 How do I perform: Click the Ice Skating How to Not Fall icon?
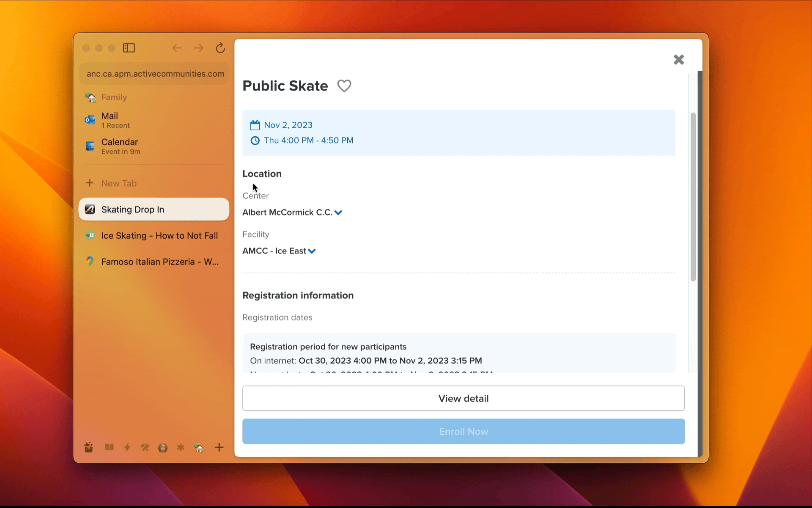pyautogui.click(x=90, y=235)
